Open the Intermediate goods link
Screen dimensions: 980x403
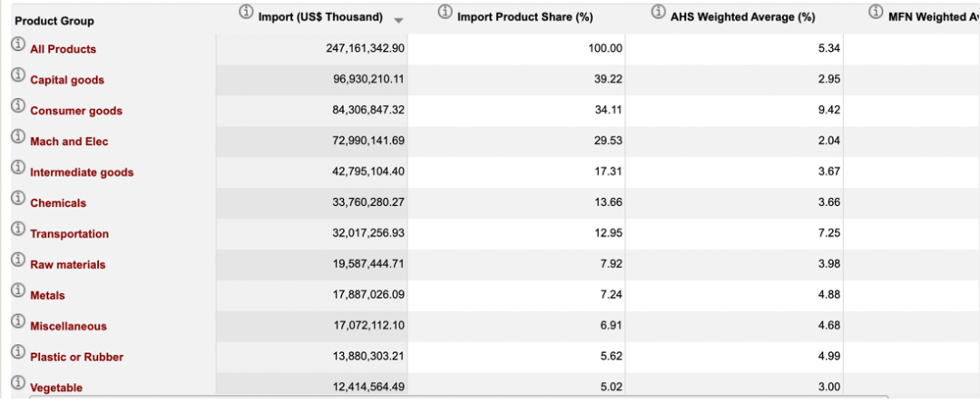[82, 172]
